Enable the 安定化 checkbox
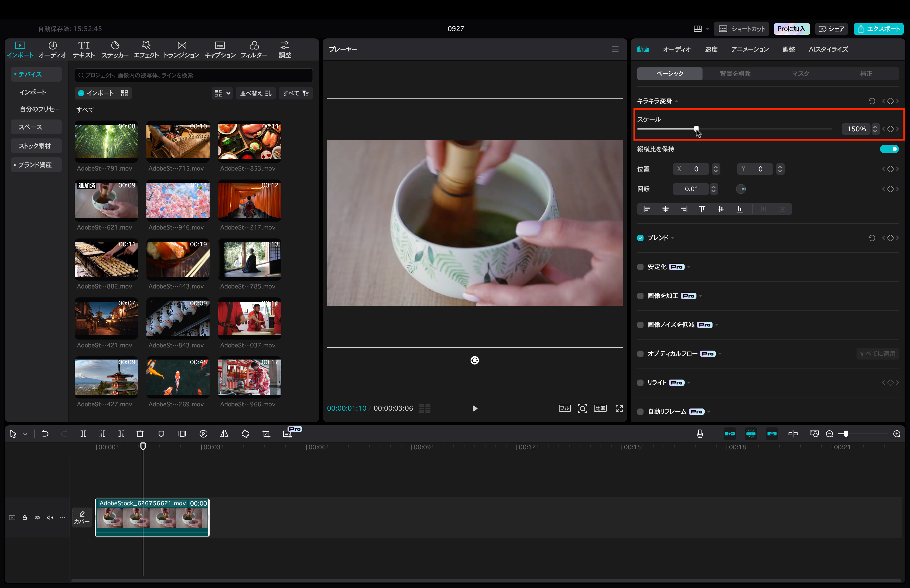Screen dimensions: 910x588 (640, 267)
